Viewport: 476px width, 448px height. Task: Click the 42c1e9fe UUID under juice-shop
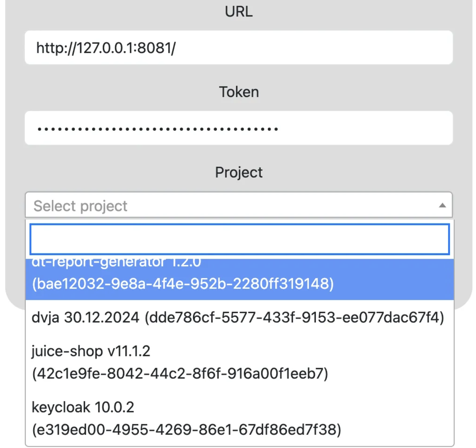point(181,373)
